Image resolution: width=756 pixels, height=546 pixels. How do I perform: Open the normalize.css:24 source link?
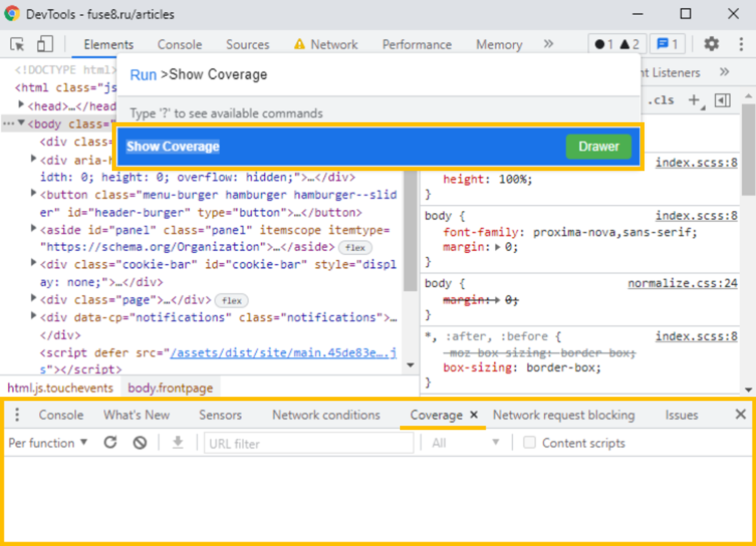(682, 283)
